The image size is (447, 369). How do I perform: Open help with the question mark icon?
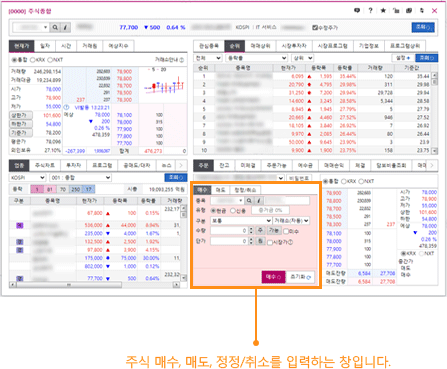pyautogui.click(x=370, y=11)
